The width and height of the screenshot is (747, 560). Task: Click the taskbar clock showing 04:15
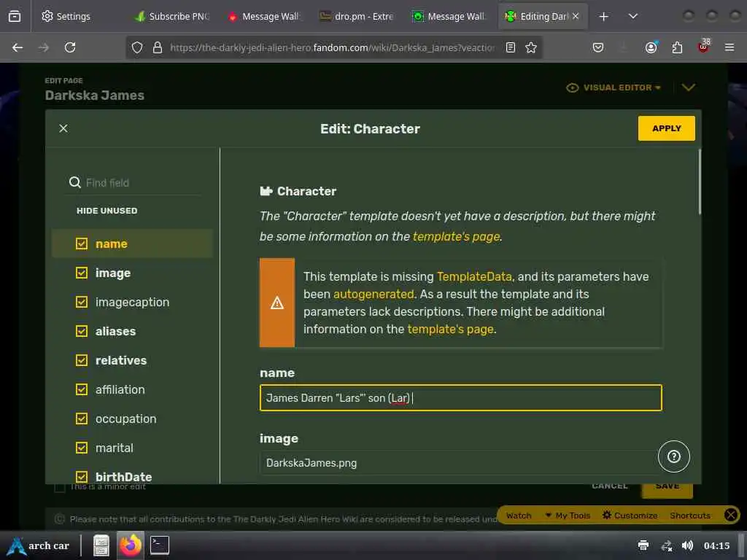pos(716,545)
